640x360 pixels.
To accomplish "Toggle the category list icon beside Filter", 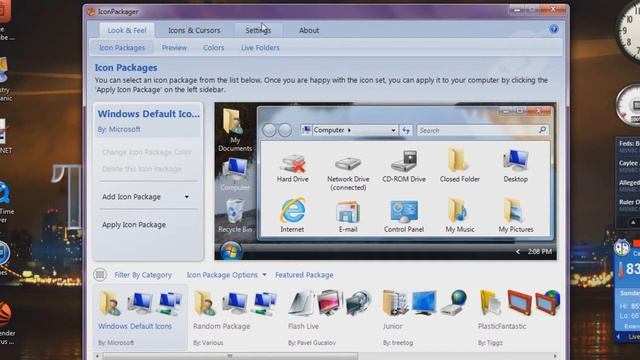I will point(100,275).
